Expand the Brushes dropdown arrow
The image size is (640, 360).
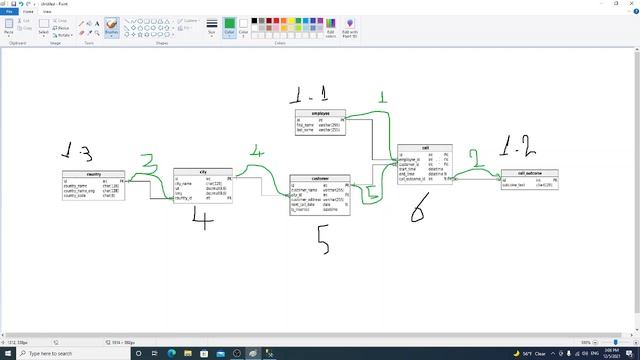pyautogui.click(x=111, y=36)
